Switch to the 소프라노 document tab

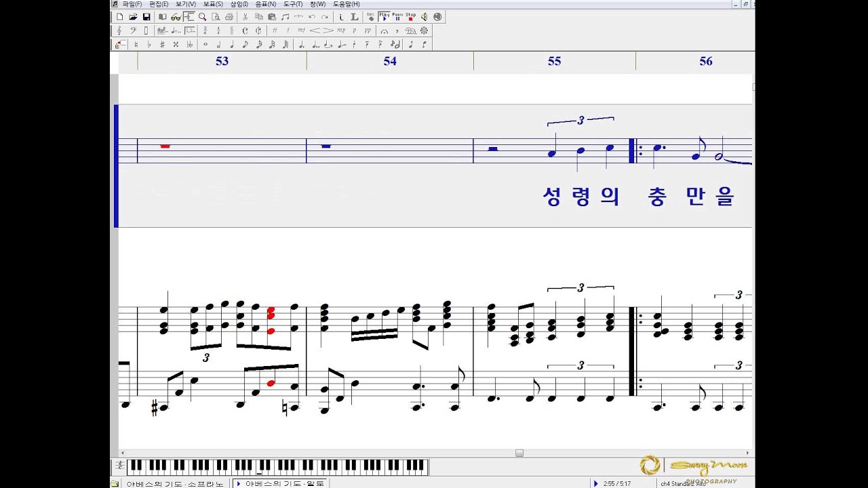(174, 483)
